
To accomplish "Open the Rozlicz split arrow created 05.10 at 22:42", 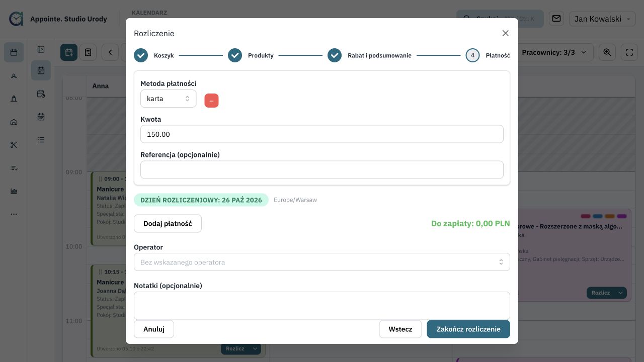I will [255, 348].
